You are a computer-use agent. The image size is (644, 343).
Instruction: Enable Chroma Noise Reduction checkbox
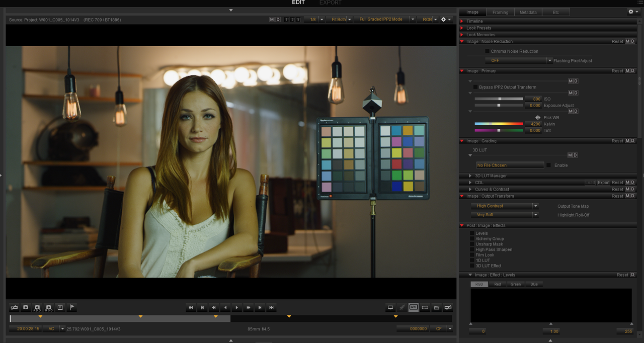[487, 51]
